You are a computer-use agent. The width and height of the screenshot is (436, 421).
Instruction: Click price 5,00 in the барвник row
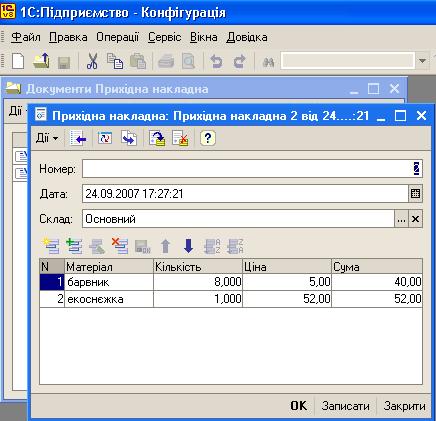[x=287, y=282]
